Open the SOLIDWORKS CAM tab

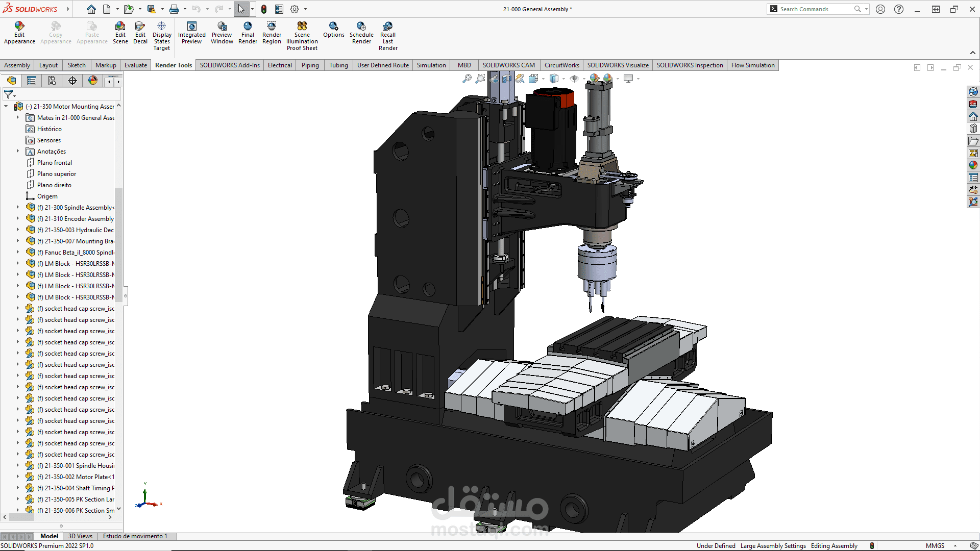click(508, 65)
